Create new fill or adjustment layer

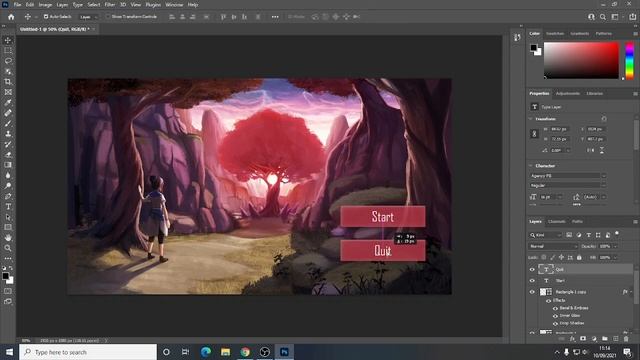pos(594,339)
